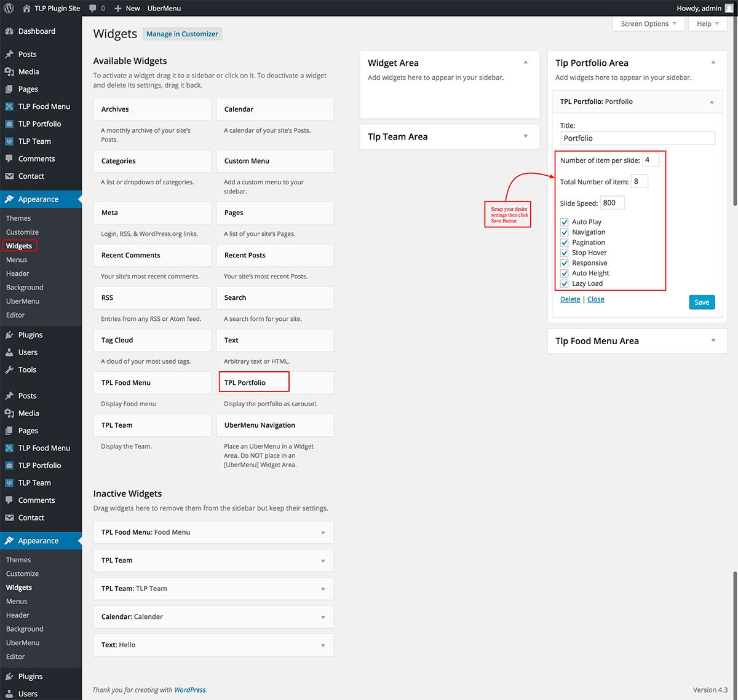The width and height of the screenshot is (738, 700).
Task: Click UberMenu in the top admin bar
Action: pos(164,9)
